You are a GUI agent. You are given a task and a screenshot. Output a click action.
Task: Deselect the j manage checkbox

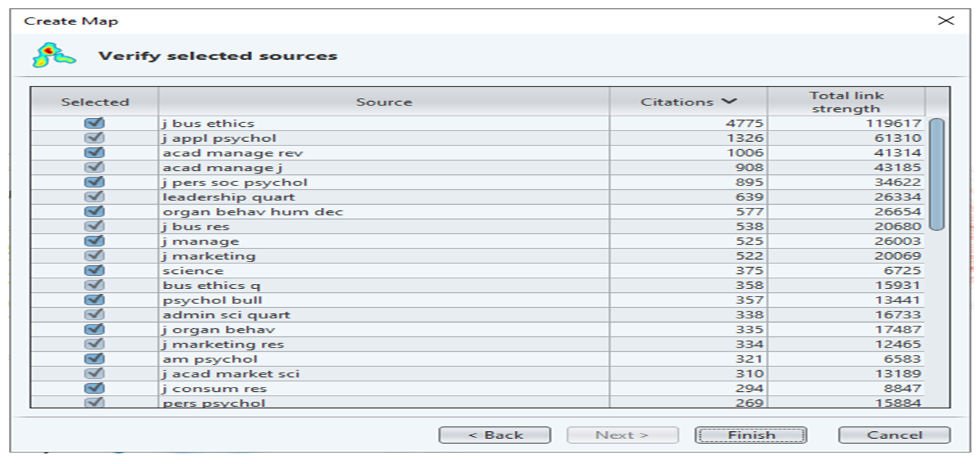click(x=94, y=241)
